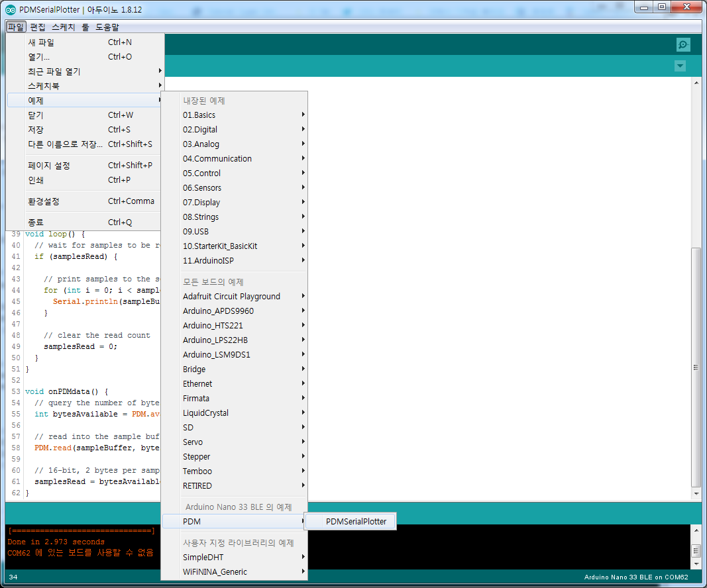This screenshot has height=588, width=707.
Task: Open Ethernet examples entry
Action: 235,383
